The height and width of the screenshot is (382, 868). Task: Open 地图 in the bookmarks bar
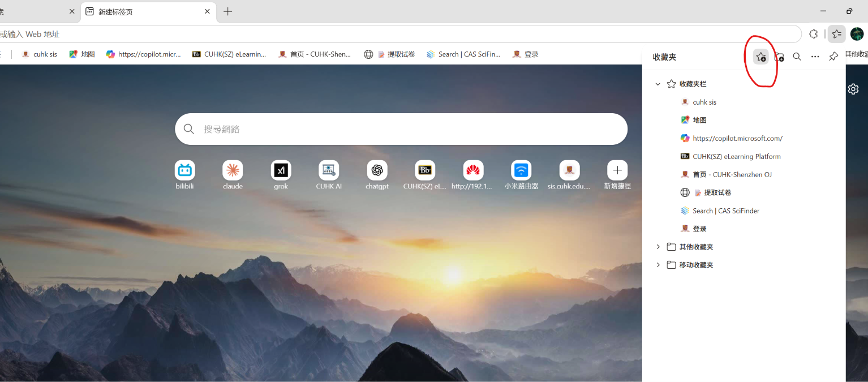point(81,54)
